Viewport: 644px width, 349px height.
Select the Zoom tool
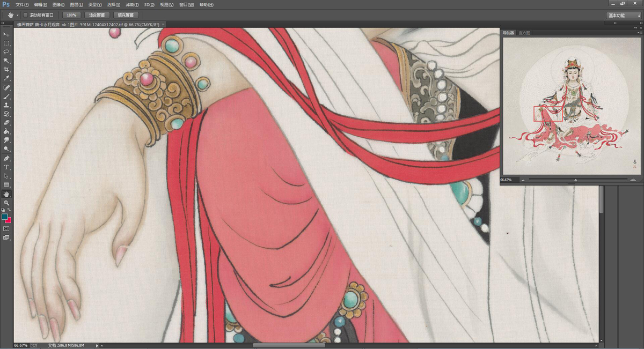click(x=6, y=203)
